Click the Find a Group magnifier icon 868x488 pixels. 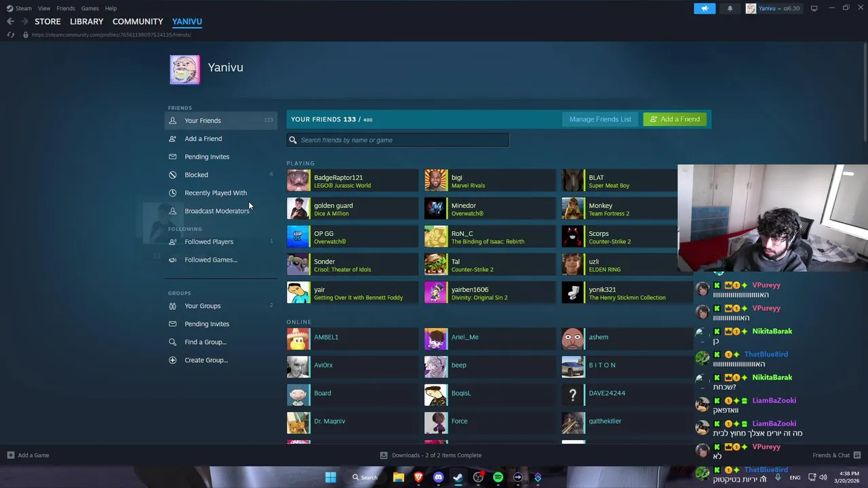click(x=172, y=342)
